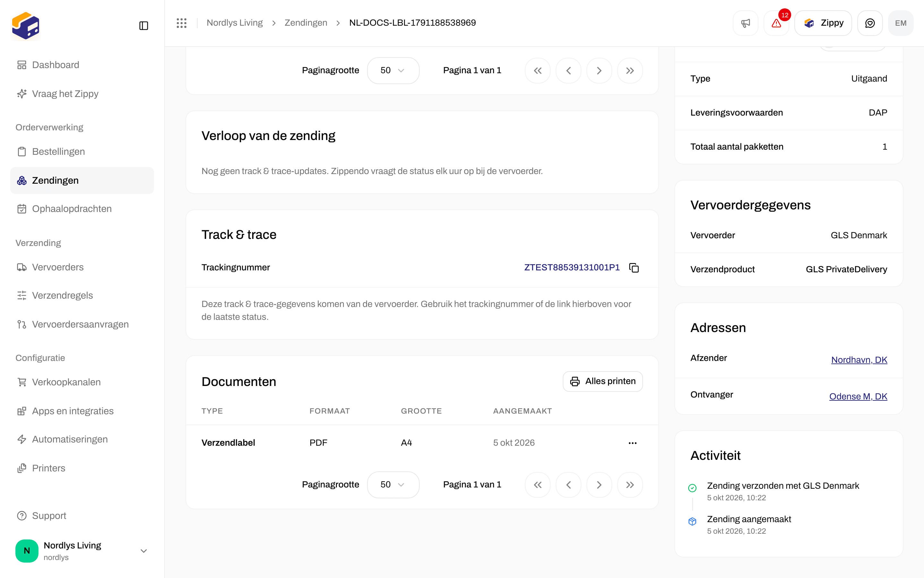Open Apps en integraties
Image resolution: width=924 pixels, height=578 pixels.
point(82,411)
